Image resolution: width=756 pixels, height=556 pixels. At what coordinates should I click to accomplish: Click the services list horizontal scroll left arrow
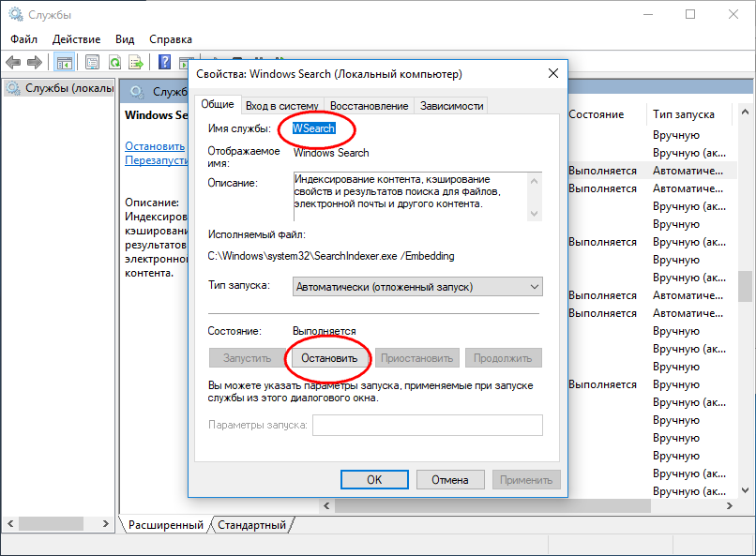(x=327, y=506)
